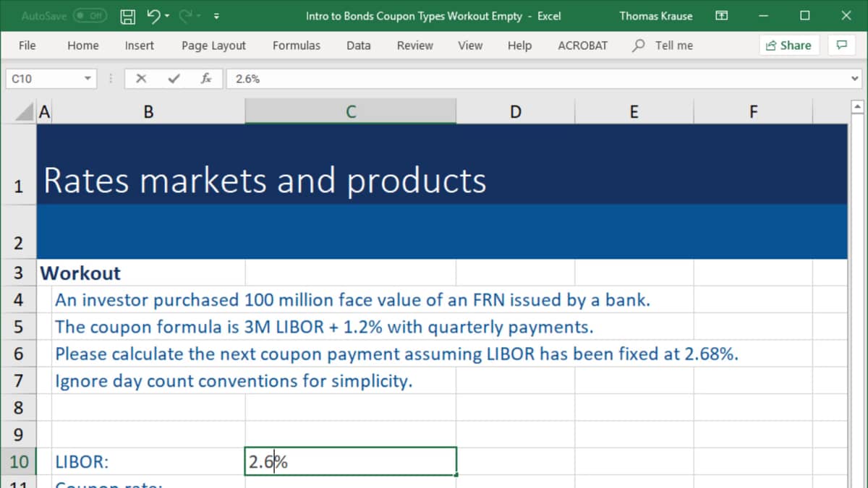This screenshot has height=488, width=868.
Task: Click the Save icon in the title bar
Action: pyautogui.click(x=127, y=16)
